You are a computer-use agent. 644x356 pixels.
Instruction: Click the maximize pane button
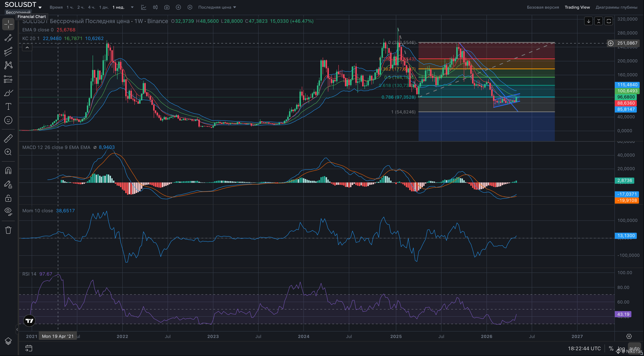tap(609, 21)
